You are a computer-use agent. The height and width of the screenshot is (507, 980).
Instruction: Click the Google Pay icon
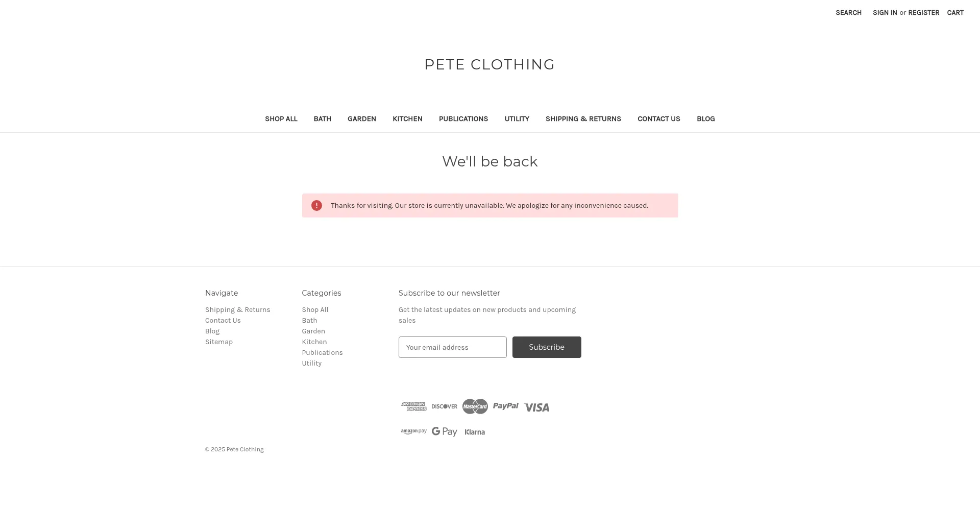[x=444, y=431]
